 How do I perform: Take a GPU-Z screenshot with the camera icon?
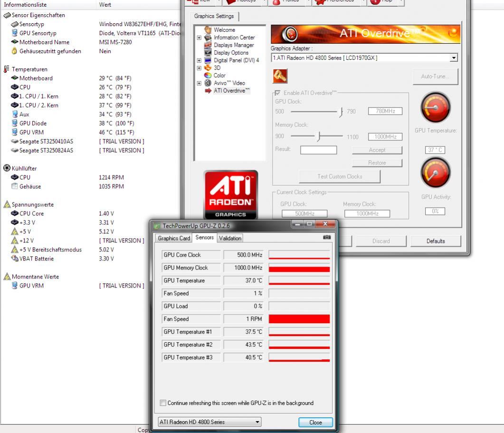click(327, 237)
